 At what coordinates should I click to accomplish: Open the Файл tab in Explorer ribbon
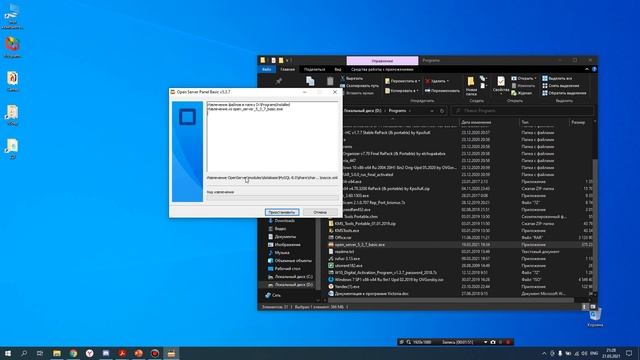[x=267, y=69]
